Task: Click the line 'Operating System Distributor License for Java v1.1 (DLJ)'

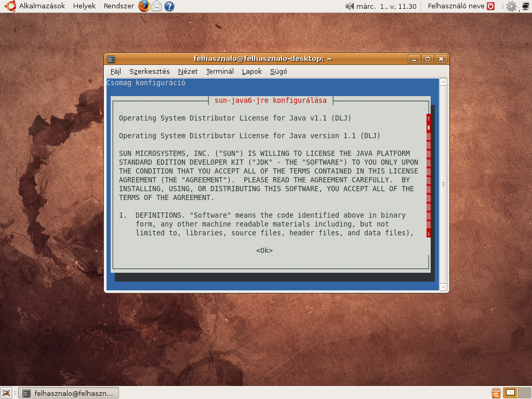Action: (x=235, y=118)
